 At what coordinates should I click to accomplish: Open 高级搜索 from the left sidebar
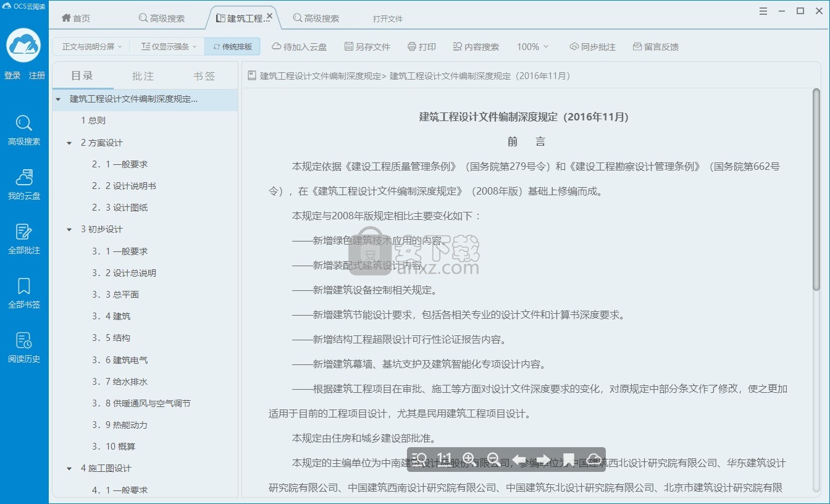24,130
